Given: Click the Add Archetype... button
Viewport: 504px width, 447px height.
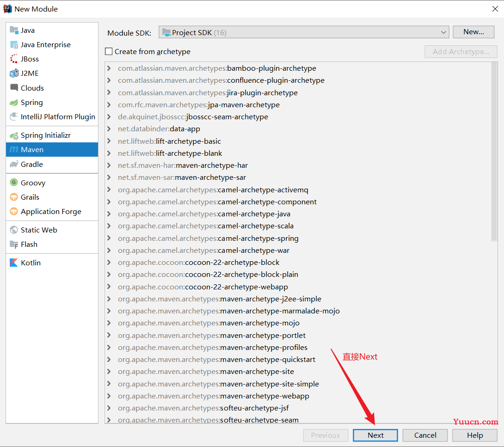Looking at the screenshot, I should pos(461,51).
